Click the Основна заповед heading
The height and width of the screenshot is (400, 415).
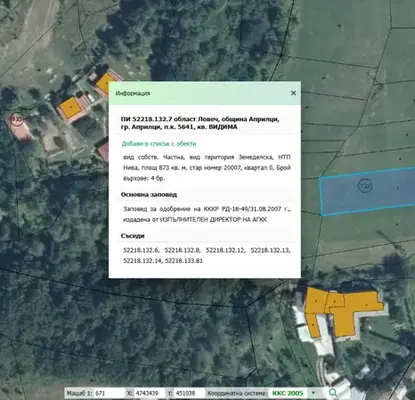pos(149,195)
